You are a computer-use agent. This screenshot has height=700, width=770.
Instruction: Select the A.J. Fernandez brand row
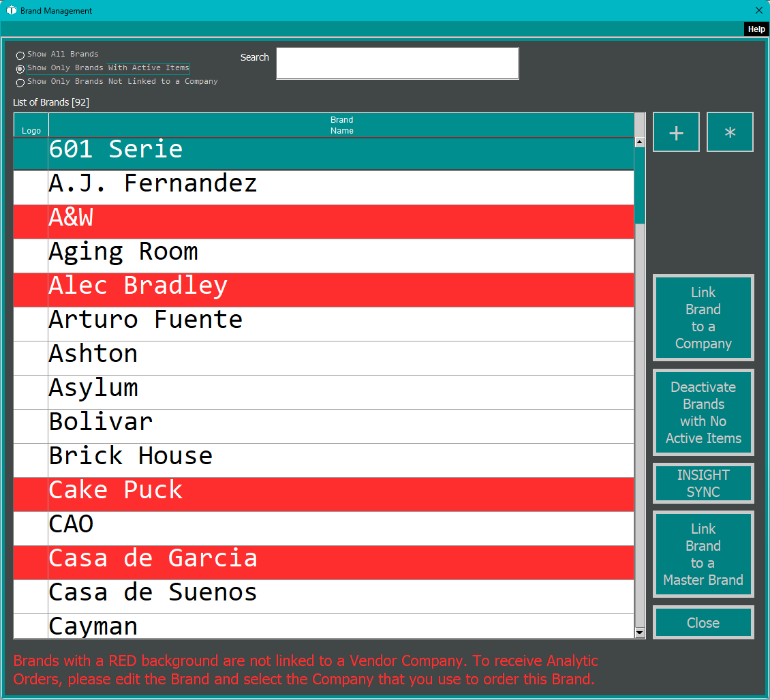pos(324,187)
